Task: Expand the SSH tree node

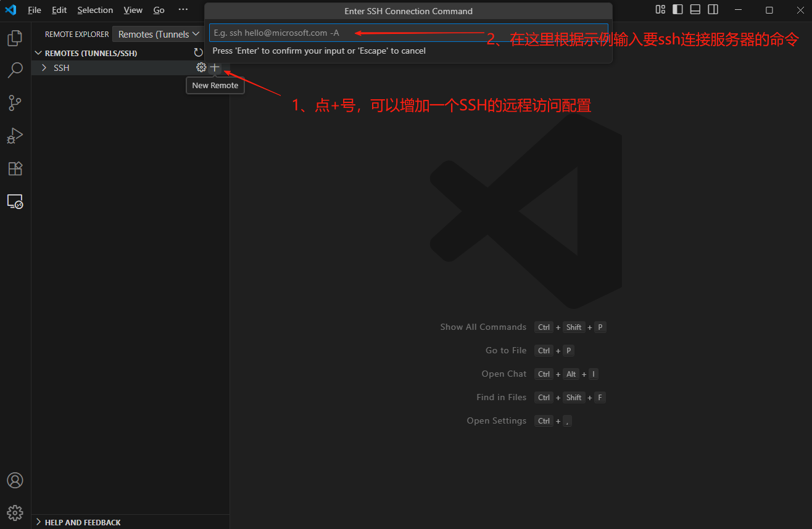Action: click(x=44, y=68)
